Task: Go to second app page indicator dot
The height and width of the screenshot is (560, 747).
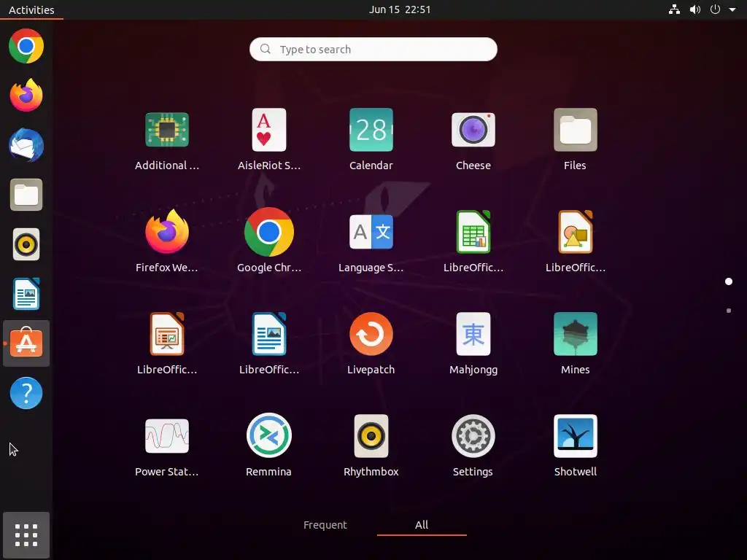Action: click(729, 311)
